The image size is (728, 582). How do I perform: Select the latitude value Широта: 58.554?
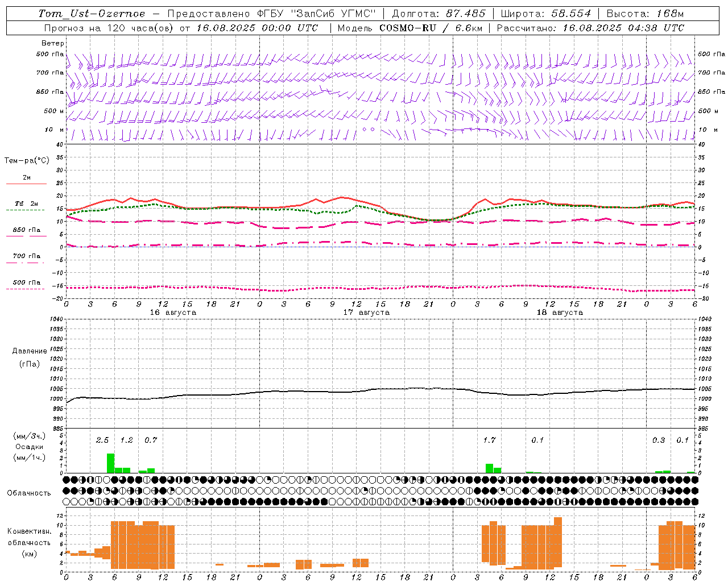pyautogui.click(x=546, y=14)
